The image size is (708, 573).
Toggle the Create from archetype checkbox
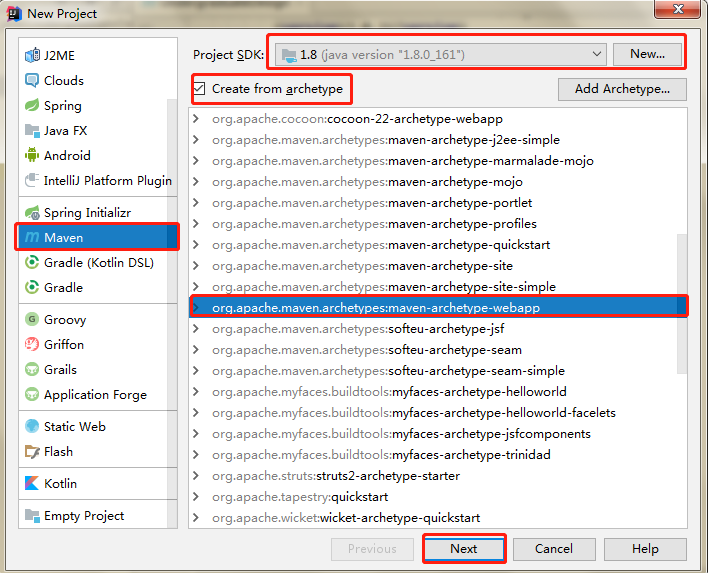(x=199, y=89)
